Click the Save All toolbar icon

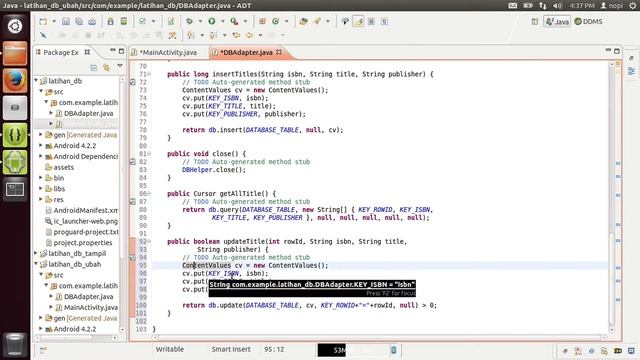tap(79, 21)
